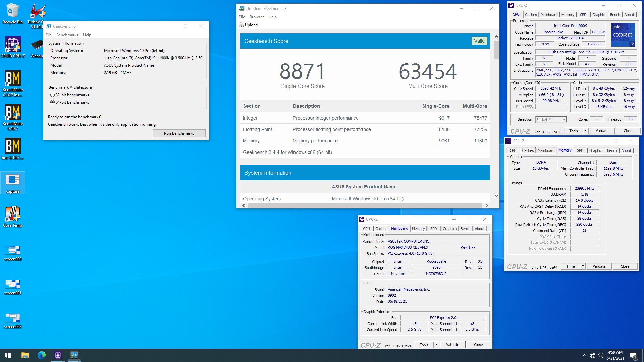Open Microsoft Edge from the taskbar
This screenshot has height=362, width=644.
pyautogui.click(x=41, y=355)
